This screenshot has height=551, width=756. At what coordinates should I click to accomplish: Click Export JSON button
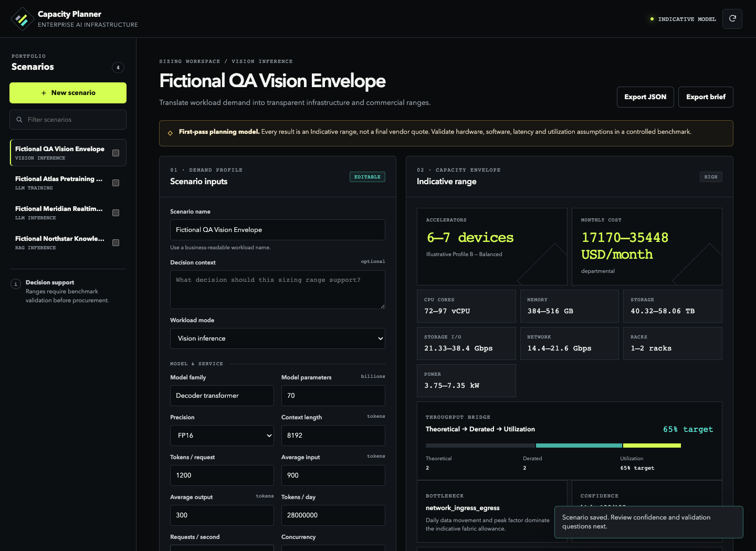click(x=645, y=97)
